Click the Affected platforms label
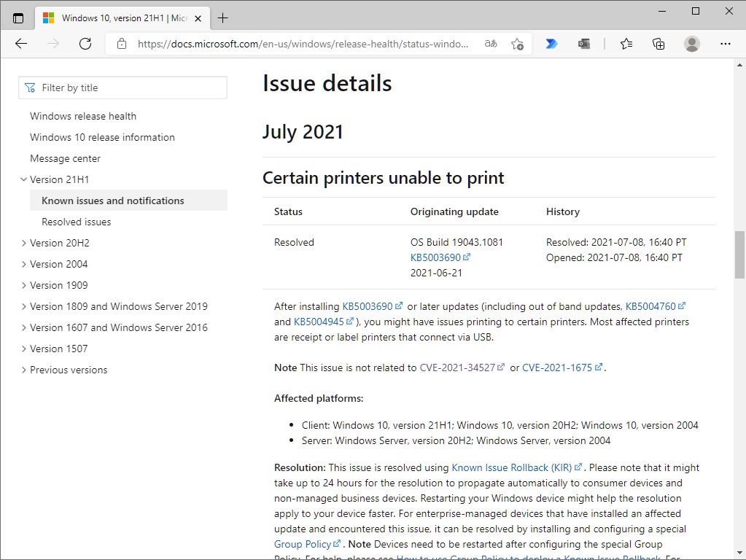Screen dimensions: 746x560 [x=319, y=398]
